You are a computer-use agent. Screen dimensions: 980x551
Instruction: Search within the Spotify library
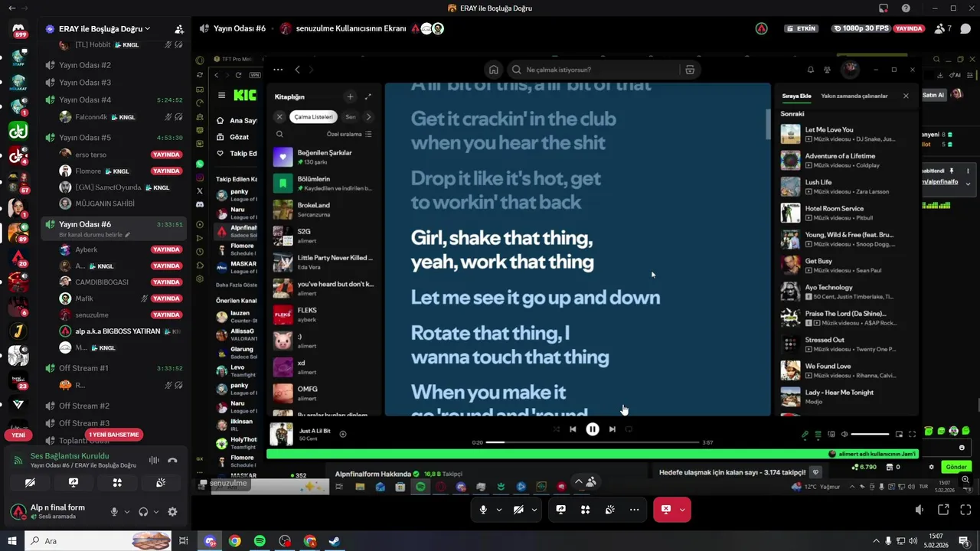tap(279, 134)
